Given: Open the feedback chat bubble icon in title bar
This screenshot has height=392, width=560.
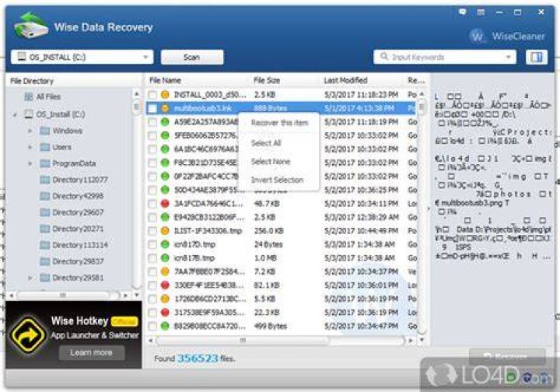Looking at the screenshot, I should [x=463, y=12].
